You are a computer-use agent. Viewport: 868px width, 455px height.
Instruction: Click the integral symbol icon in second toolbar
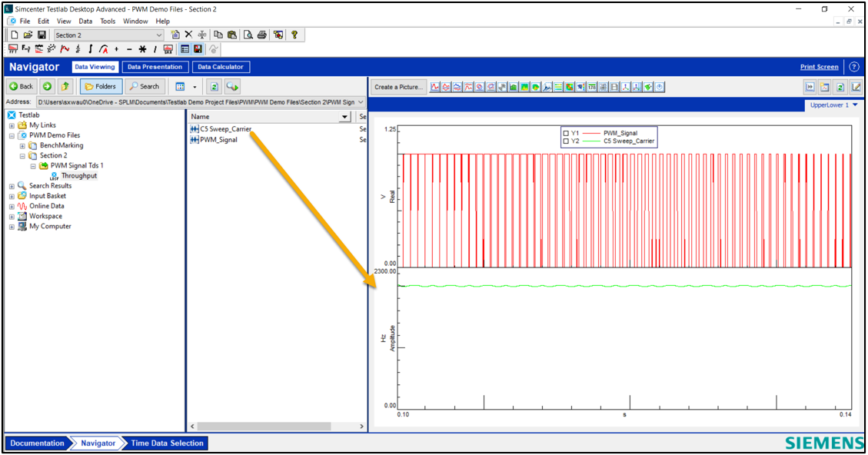tap(90, 49)
